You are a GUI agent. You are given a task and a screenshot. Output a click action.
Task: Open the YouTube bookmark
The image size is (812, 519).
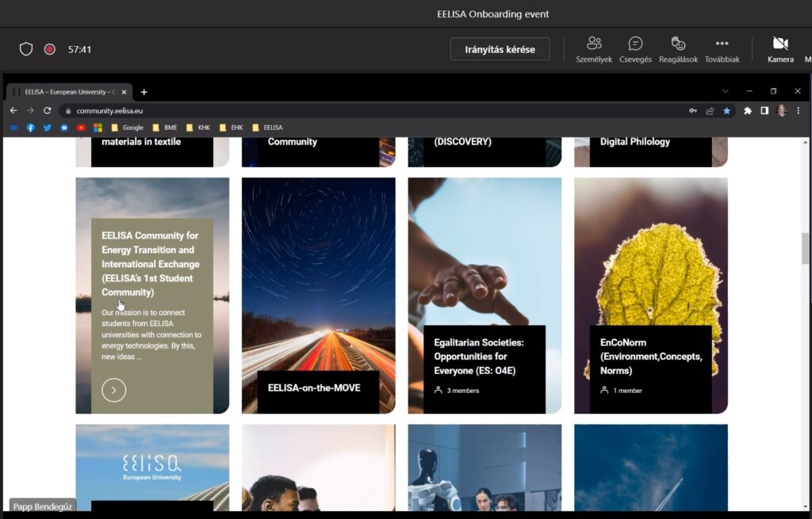[x=81, y=128]
